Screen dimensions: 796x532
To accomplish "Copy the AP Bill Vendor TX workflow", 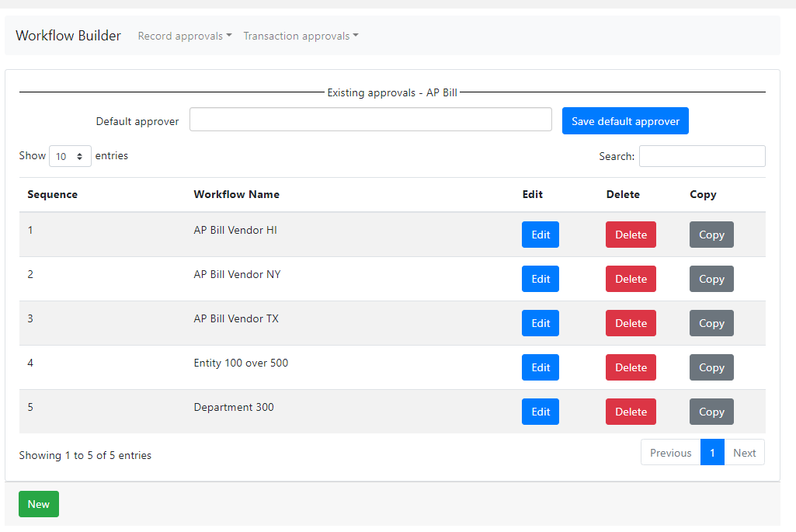I will tap(711, 323).
